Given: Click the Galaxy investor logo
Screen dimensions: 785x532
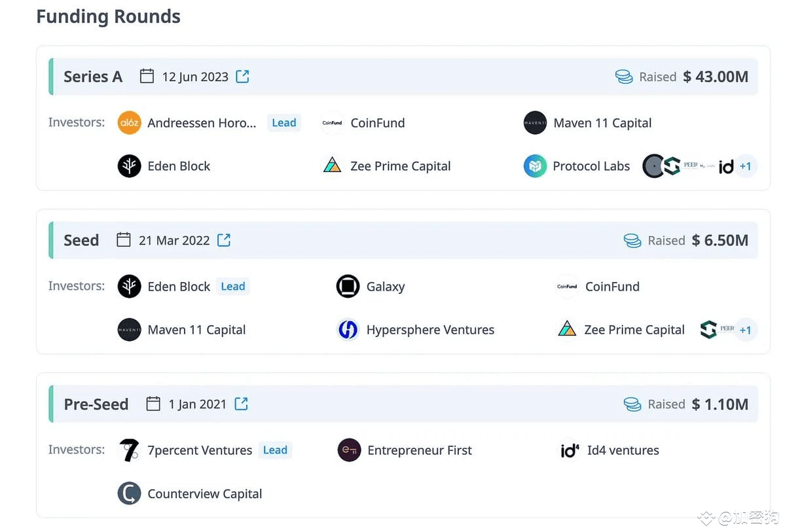Looking at the screenshot, I should (348, 287).
